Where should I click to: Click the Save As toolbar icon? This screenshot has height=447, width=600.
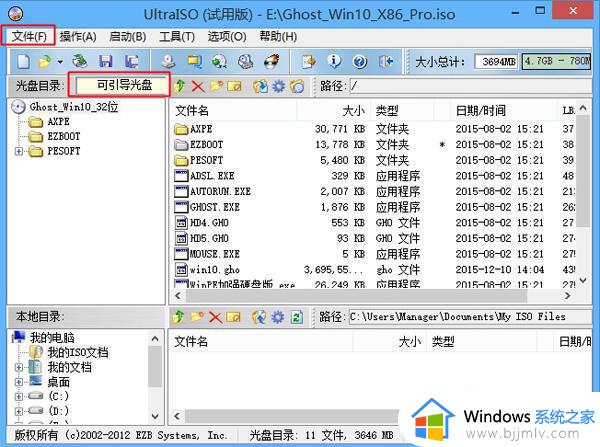(132, 61)
